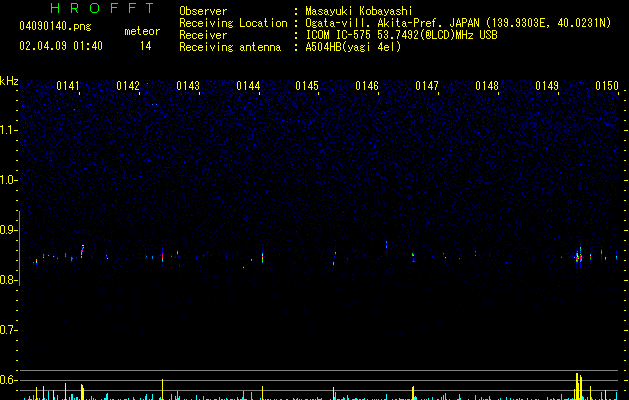Click the 1.0 kHz axis label
This screenshot has height=400, width=629.
tap(8, 180)
